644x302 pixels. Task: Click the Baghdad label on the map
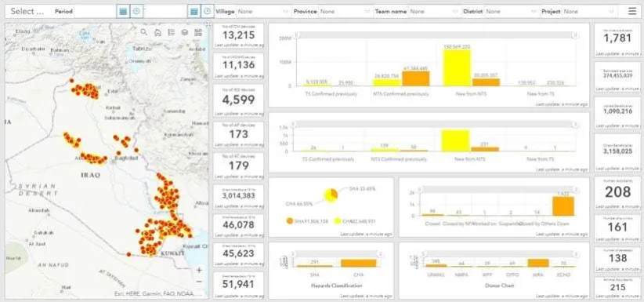pos(126,158)
